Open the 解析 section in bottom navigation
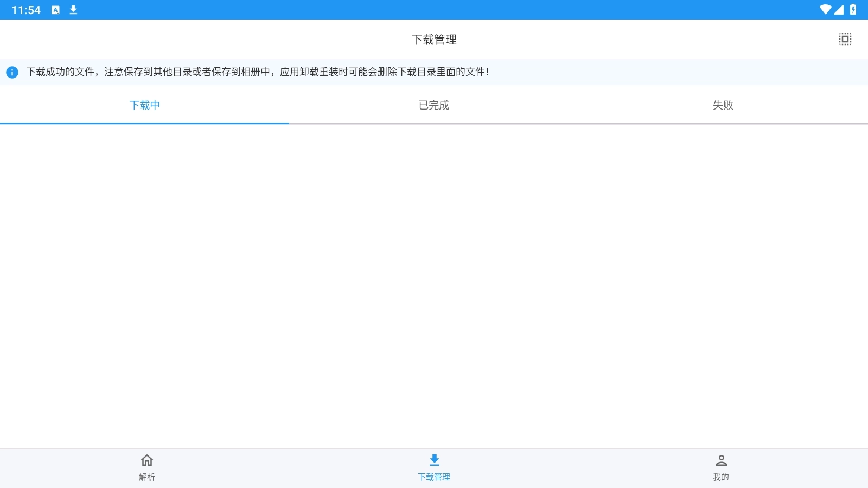The width and height of the screenshot is (868, 488). pyautogui.click(x=145, y=467)
